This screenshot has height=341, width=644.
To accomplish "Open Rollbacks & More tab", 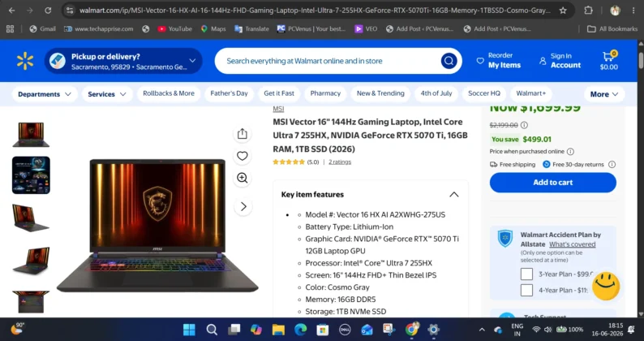I will [169, 93].
